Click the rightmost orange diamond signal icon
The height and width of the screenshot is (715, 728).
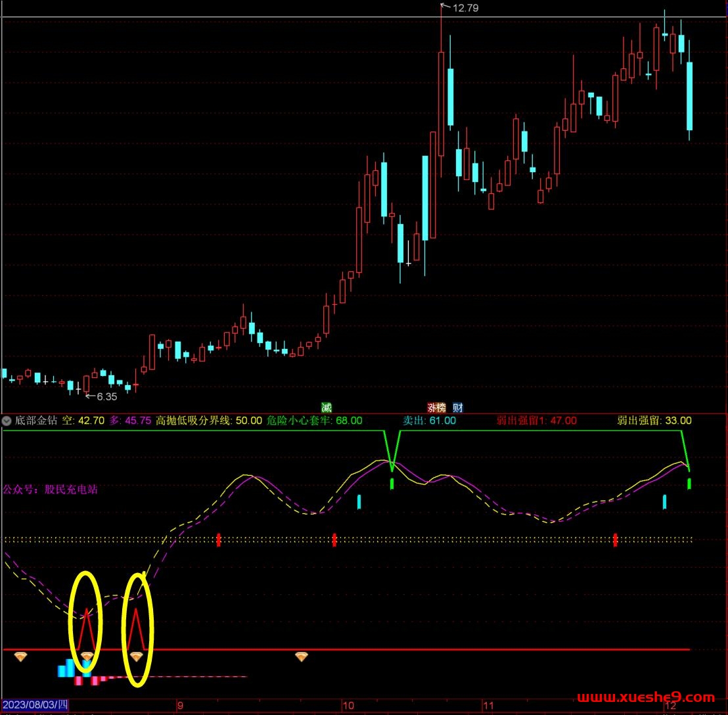point(302,657)
